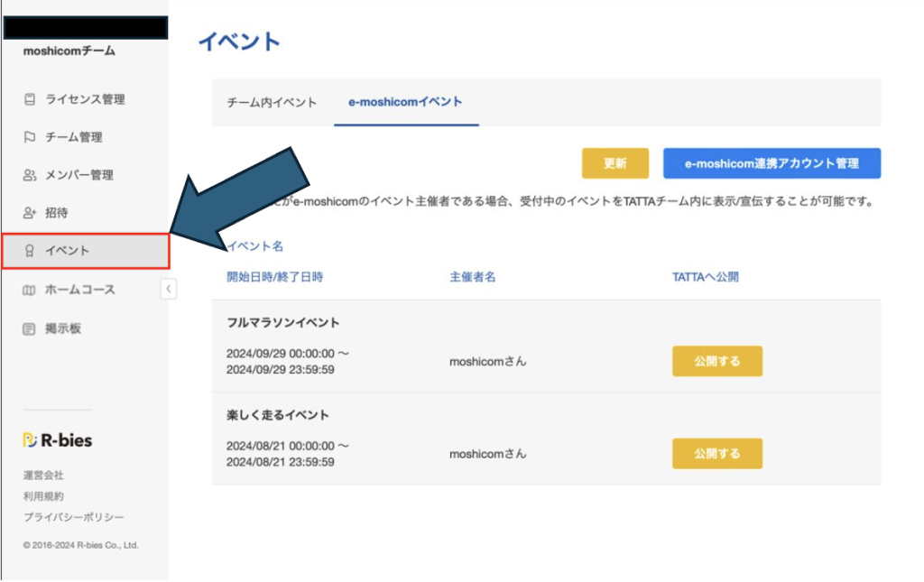
Task: Open メンバー管理 via the members icon
Action: coord(28,175)
